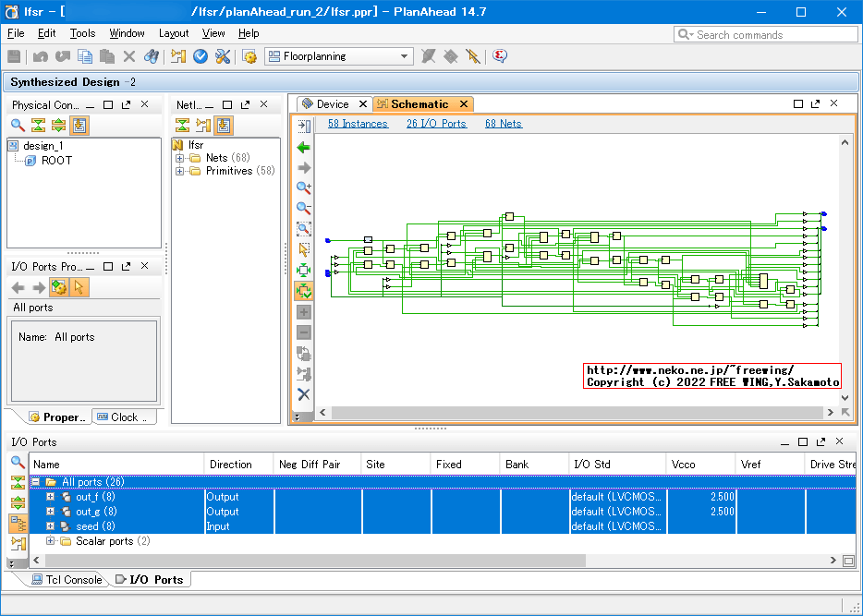Zoom in on the schematic view
The image size is (863, 616).
point(303,188)
